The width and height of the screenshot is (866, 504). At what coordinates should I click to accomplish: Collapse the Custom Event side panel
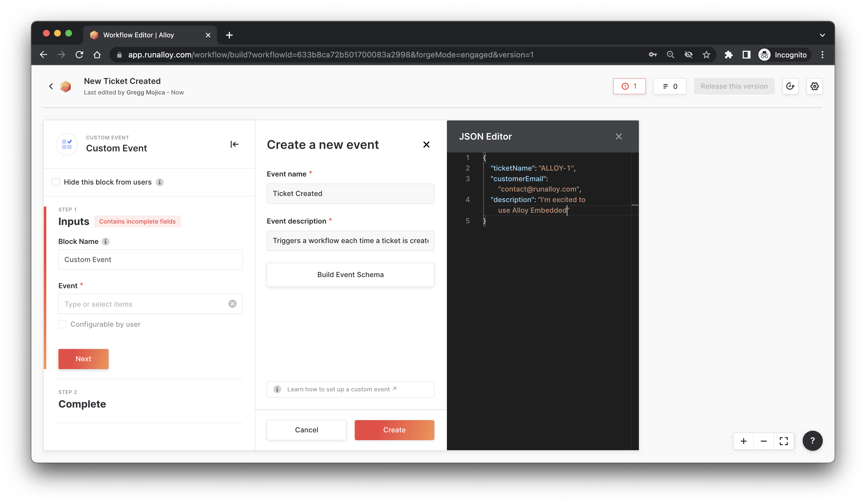click(x=234, y=144)
